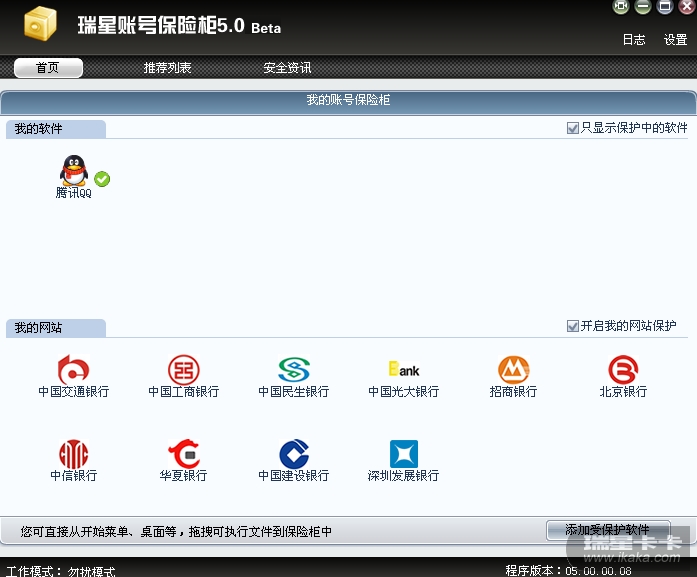Open 中信银行 bank icon
This screenshot has height=577, width=697.
pyautogui.click(x=73, y=454)
